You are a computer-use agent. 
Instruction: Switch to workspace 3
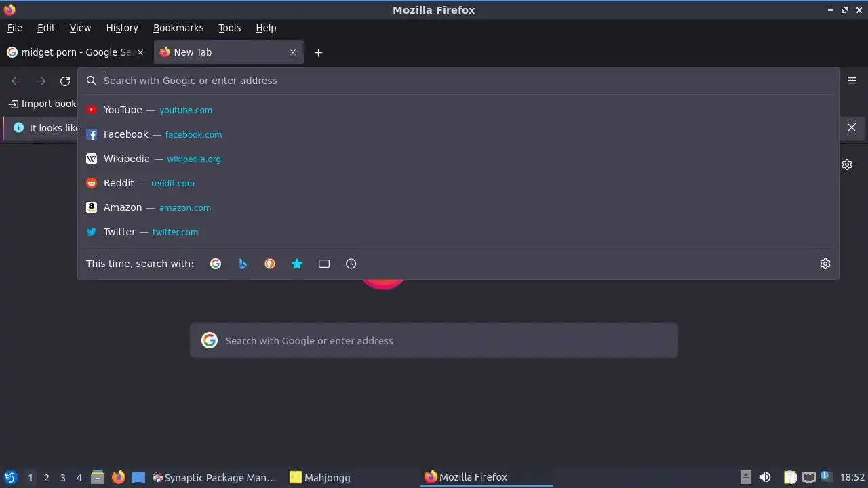(x=62, y=477)
